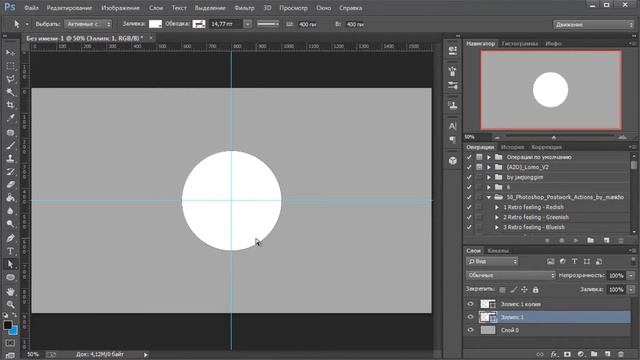Expand Операции по умолчанию action set
The image size is (640, 360).
tap(489, 157)
